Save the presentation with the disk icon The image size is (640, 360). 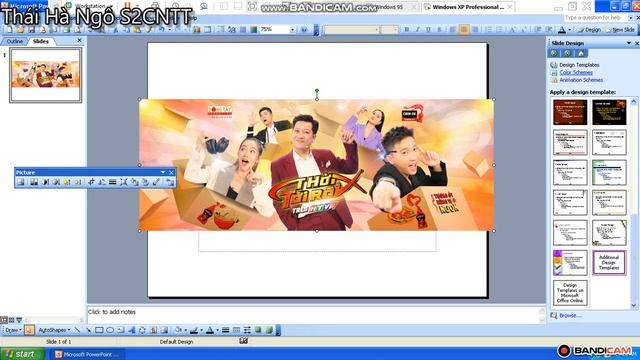(x=31, y=29)
